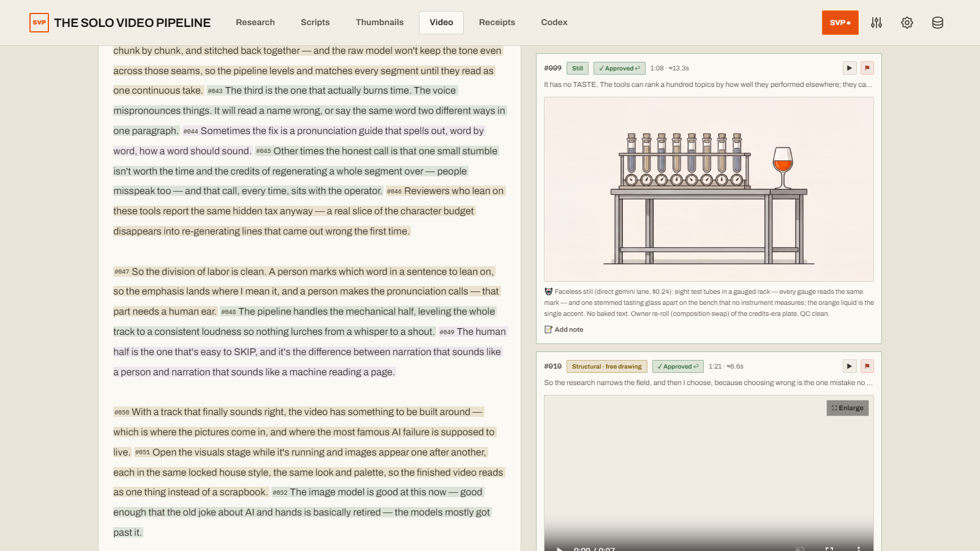Viewport: 980px width, 551px height.
Task: Click script text 'The image model is good at this now'
Action: 367,492
